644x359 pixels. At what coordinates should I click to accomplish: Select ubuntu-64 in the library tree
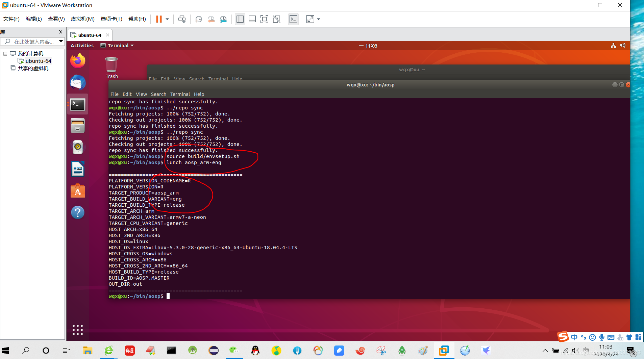pos(38,61)
